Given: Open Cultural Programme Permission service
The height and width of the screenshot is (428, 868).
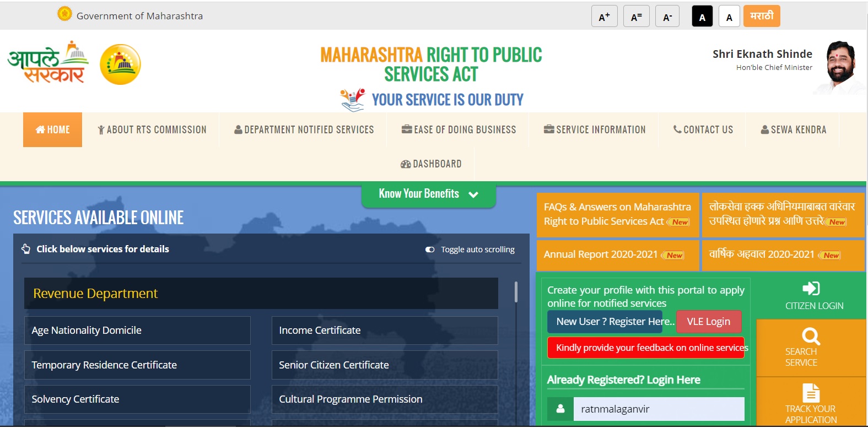Looking at the screenshot, I should point(385,399).
